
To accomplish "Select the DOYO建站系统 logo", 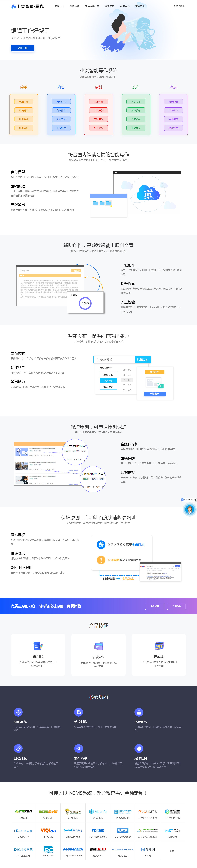I will coord(123,831).
